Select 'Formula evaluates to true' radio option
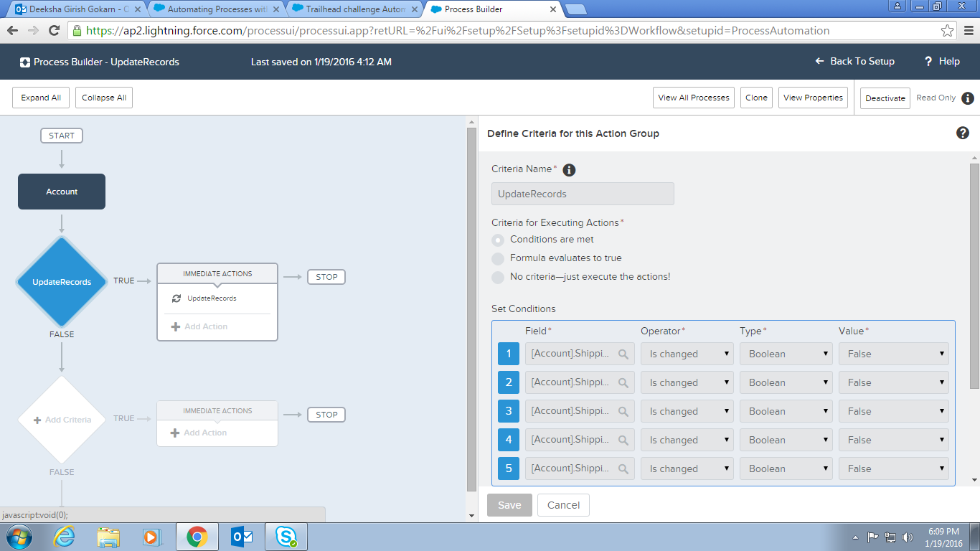Image resolution: width=980 pixels, height=551 pixels. (x=498, y=258)
